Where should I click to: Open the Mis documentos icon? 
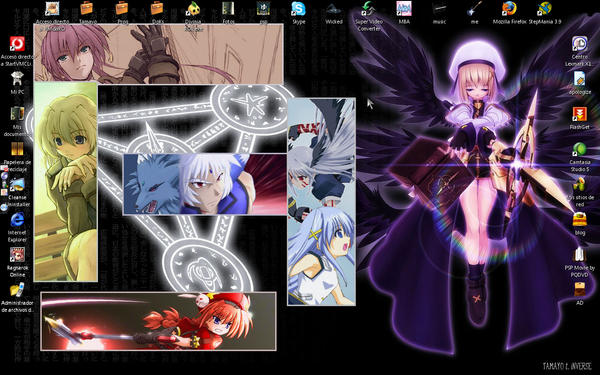(17, 114)
